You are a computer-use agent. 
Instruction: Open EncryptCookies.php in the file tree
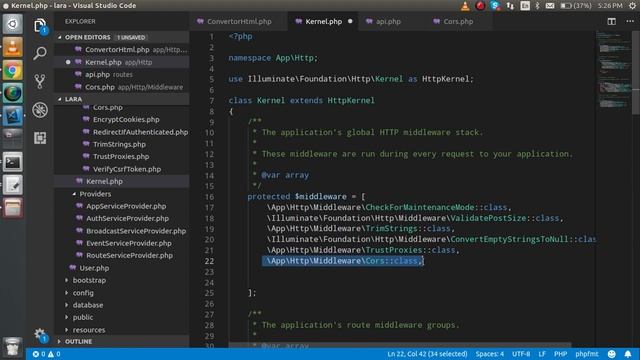click(x=122, y=120)
